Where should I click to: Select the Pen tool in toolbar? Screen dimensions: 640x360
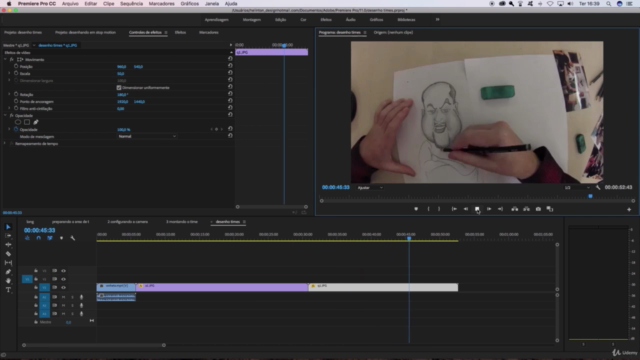(x=8, y=271)
